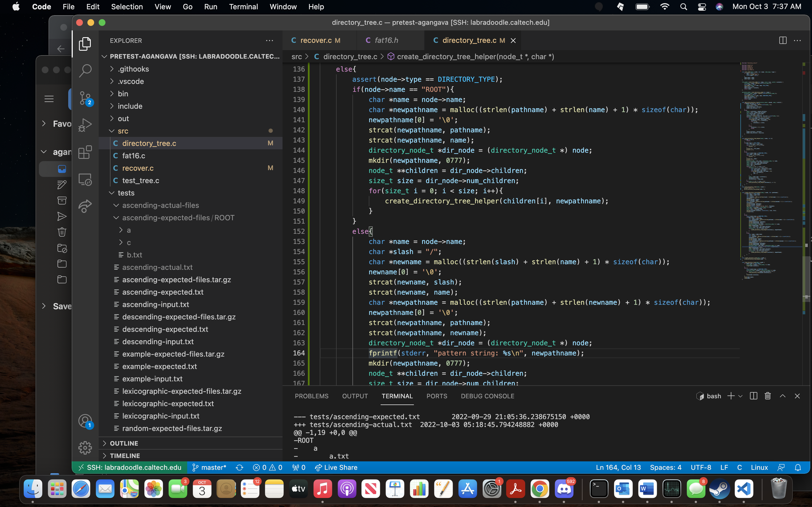Open the Extensions view icon
Screen dimensions: 812x507
[85, 152]
